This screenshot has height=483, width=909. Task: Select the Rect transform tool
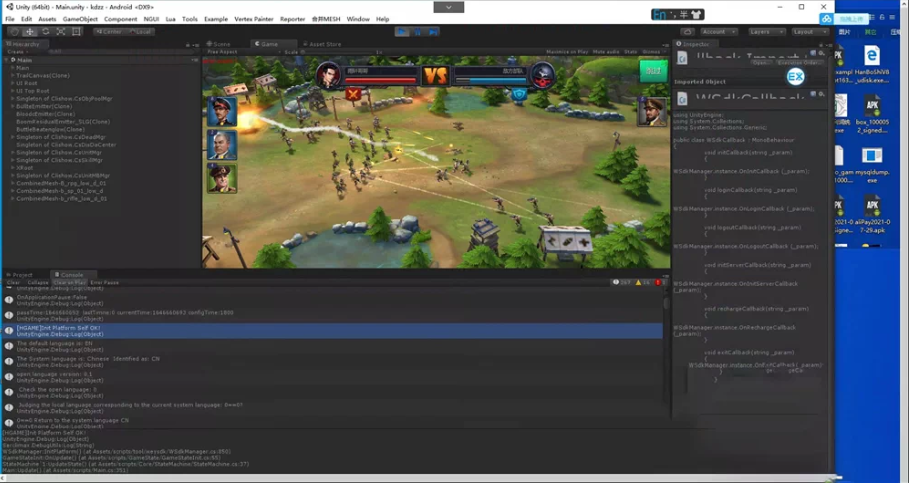(x=76, y=32)
